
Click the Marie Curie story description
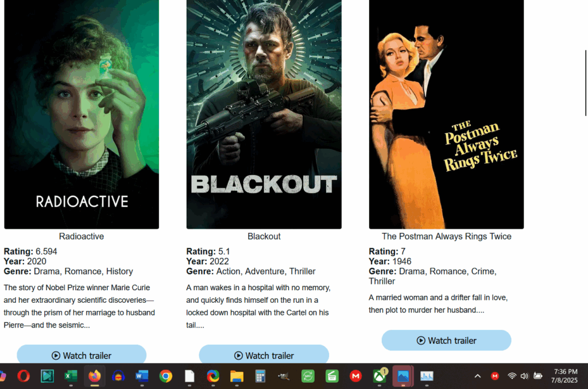(79, 306)
